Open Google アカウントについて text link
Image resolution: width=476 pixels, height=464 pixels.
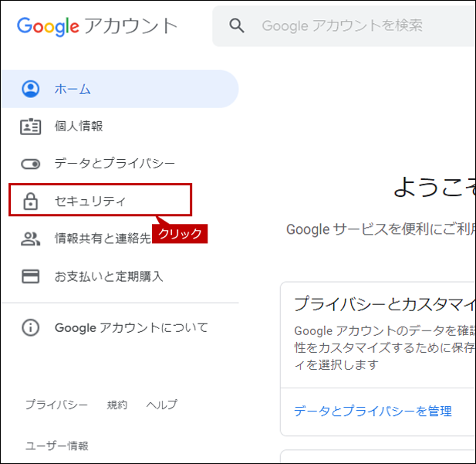[x=131, y=327]
